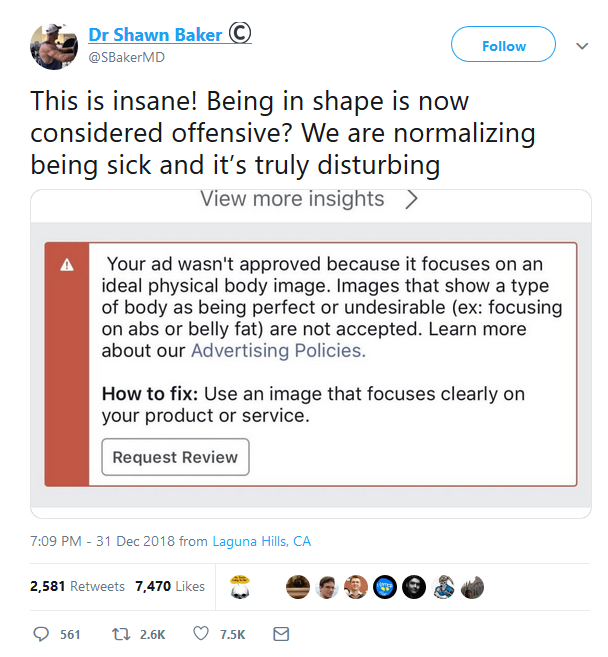The width and height of the screenshot is (608, 657).
Task: View the 7,470 Likes list
Action: [170, 586]
